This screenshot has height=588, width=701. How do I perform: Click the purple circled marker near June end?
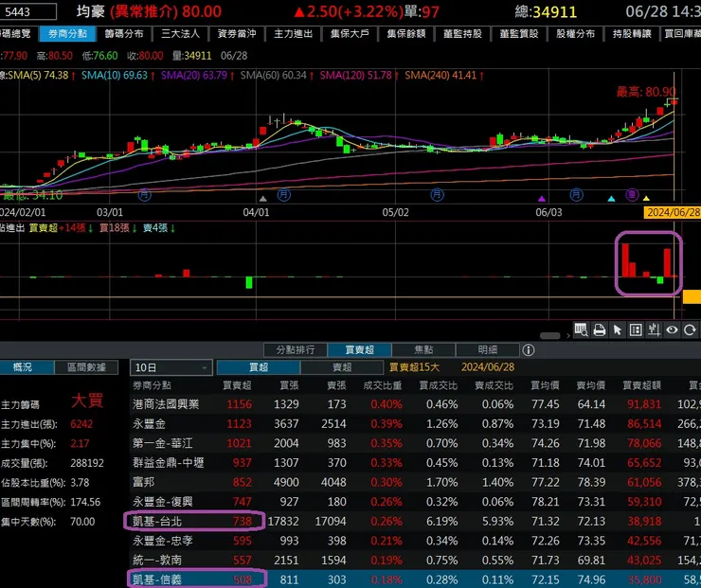632,195
